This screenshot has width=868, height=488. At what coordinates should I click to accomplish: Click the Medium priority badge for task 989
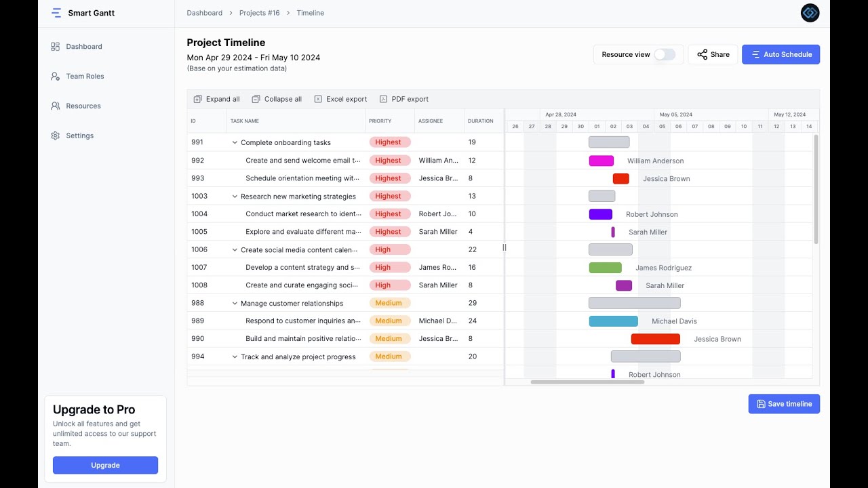[x=390, y=321]
